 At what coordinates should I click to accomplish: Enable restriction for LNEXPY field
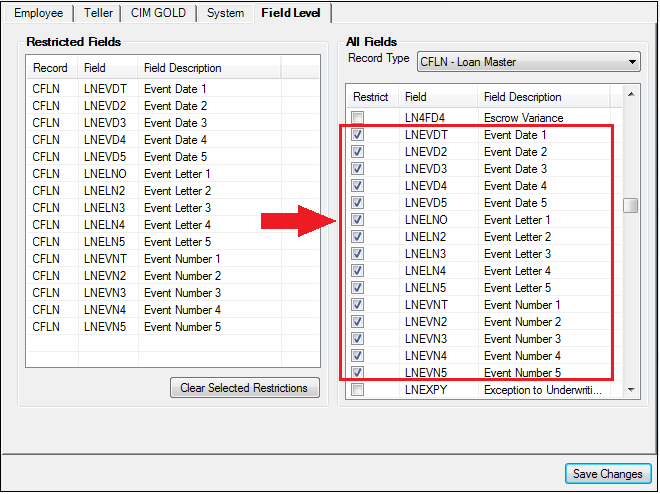357,390
